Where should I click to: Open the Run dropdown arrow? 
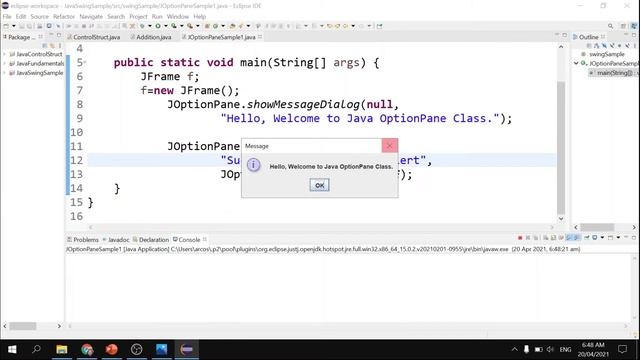click(x=165, y=26)
